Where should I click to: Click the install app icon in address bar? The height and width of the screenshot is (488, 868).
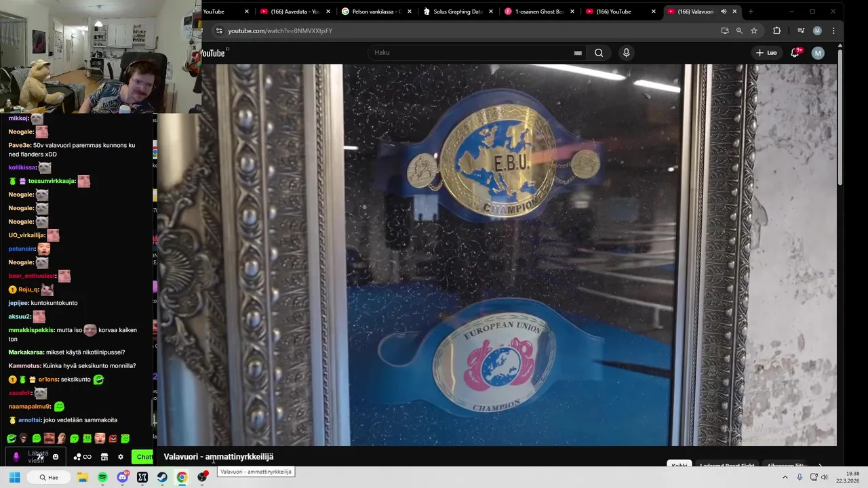pyautogui.click(x=725, y=30)
